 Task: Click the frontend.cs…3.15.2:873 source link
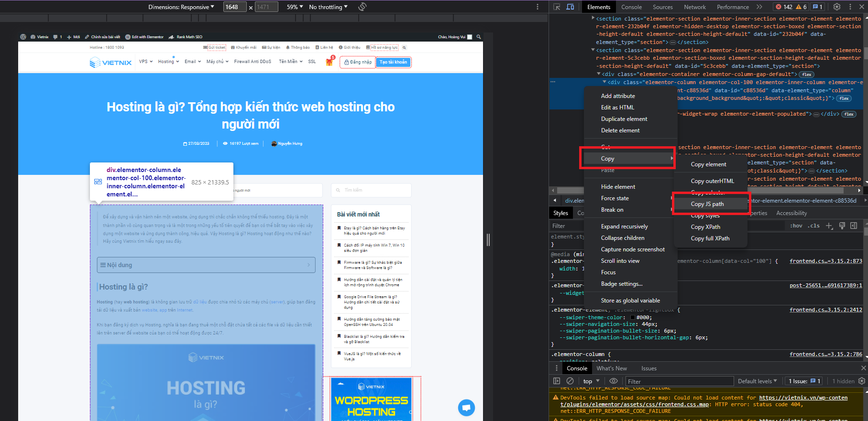tap(825, 261)
